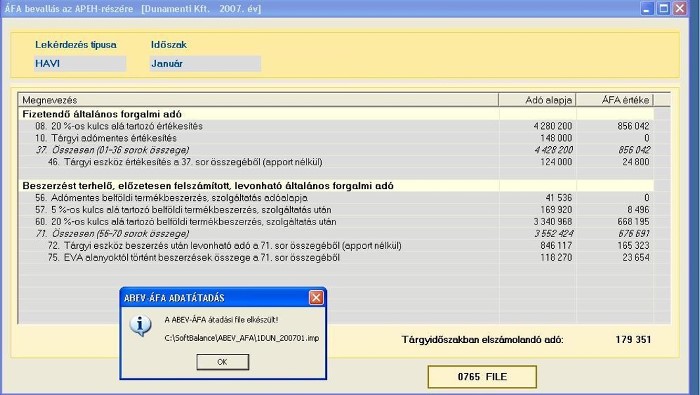Select row 60 20%-os belföldi termékbeszerzés
The height and width of the screenshot is (395, 700).
336,222
